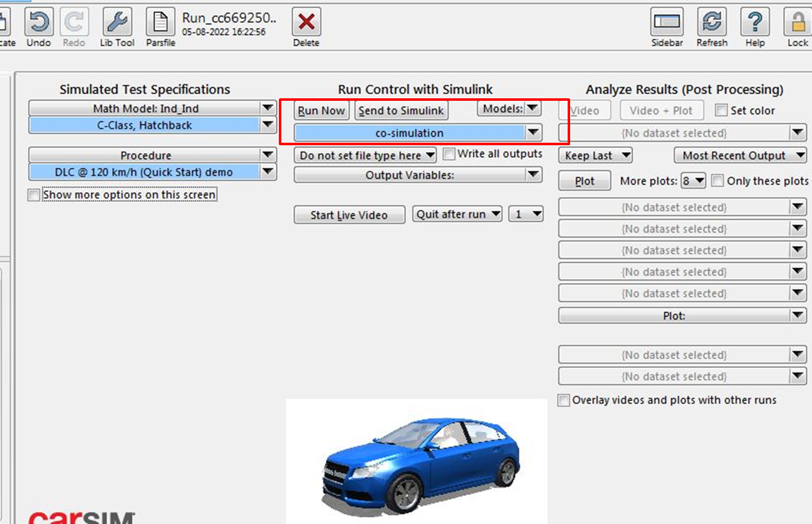Open the live video count dropdown showing 1
812x524 pixels.
point(526,214)
